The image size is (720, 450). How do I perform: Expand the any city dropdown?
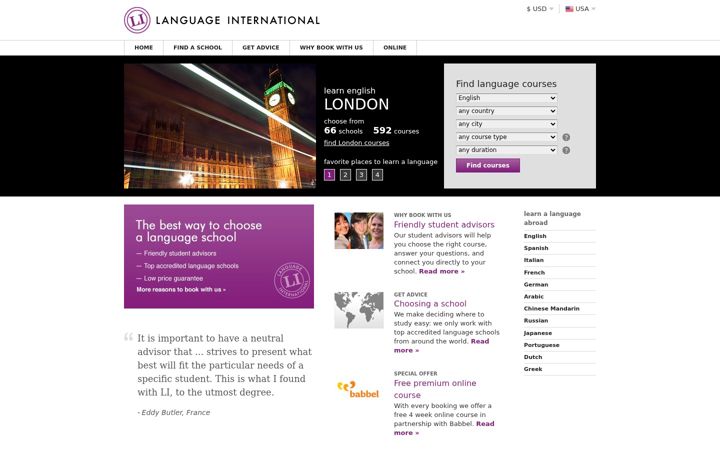pyautogui.click(x=506, y=124)
